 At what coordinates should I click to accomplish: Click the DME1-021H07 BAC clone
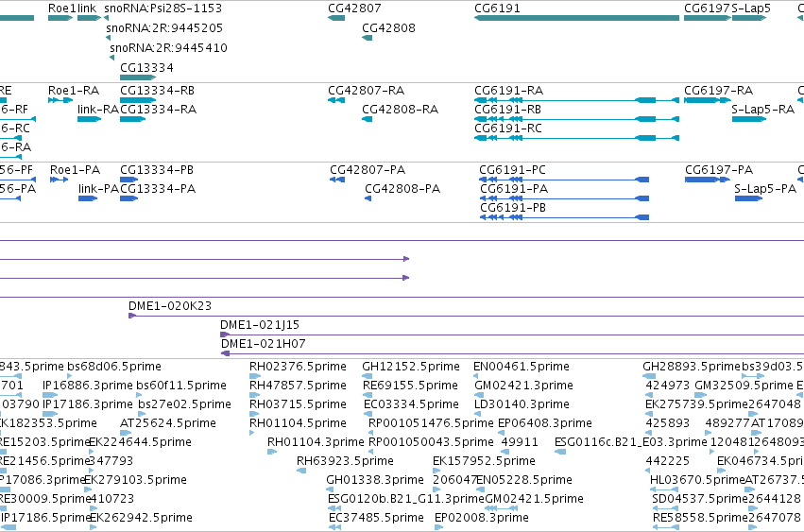[x=512, y=354]
